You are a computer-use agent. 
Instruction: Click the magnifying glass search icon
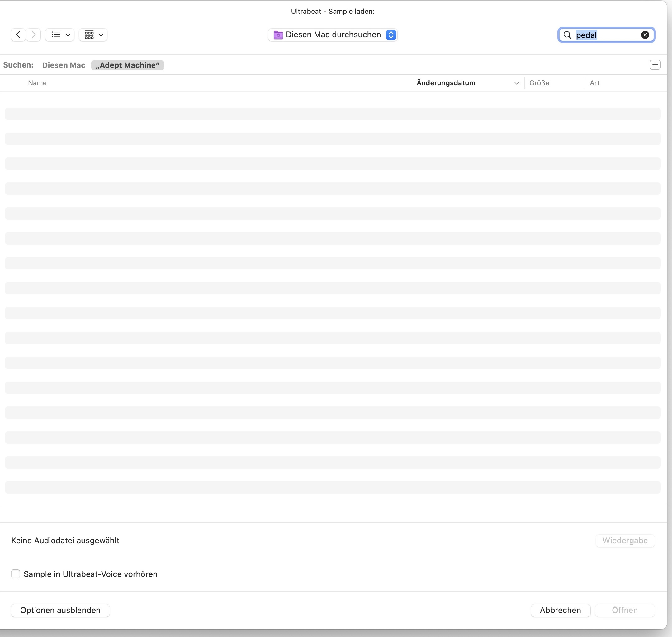click(567, 35)
